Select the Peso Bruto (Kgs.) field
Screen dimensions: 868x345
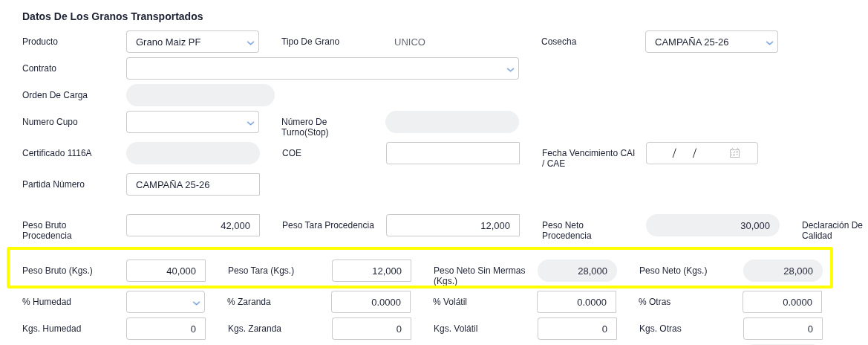click(x=166, y=271)
